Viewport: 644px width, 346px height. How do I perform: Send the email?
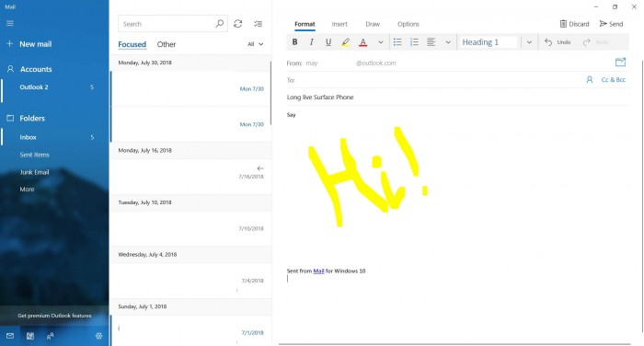pos(611,24)
